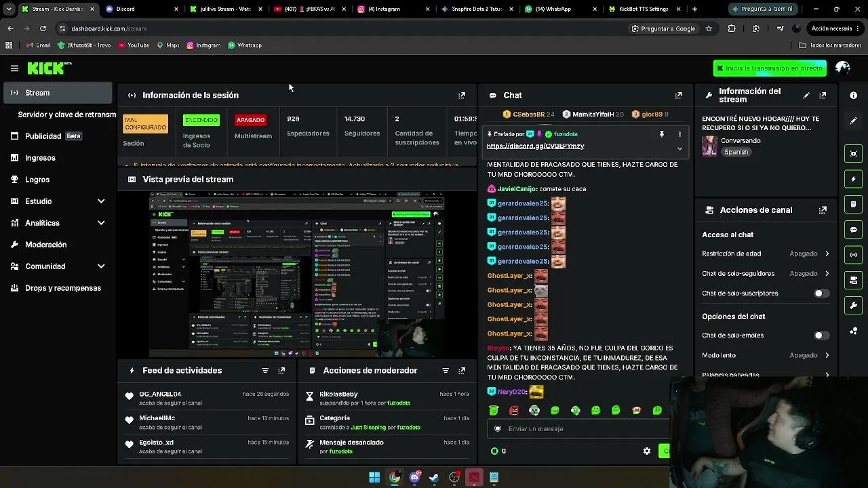Open the Windows Start menu
Image resolution: width=868 pixels, height=488 pixels.
click(374, 477)
